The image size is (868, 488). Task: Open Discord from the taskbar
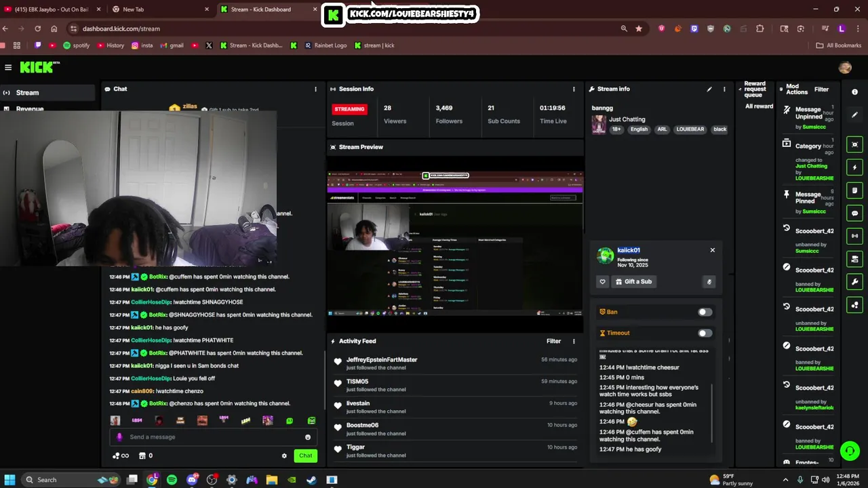(192, 480)
